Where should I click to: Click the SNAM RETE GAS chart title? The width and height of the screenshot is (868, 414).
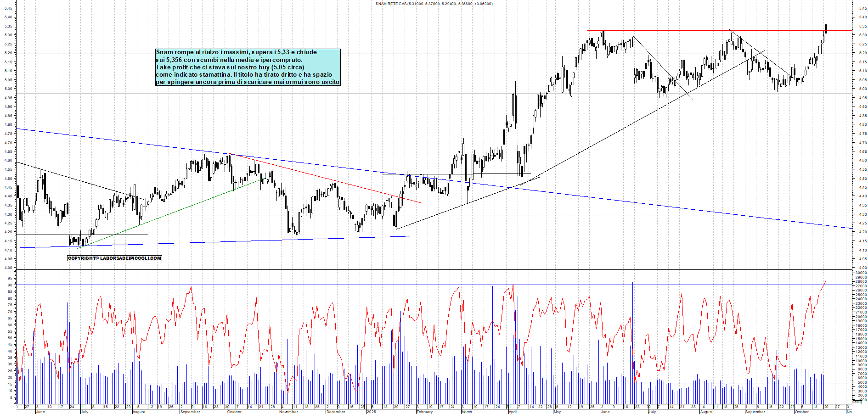434,4
